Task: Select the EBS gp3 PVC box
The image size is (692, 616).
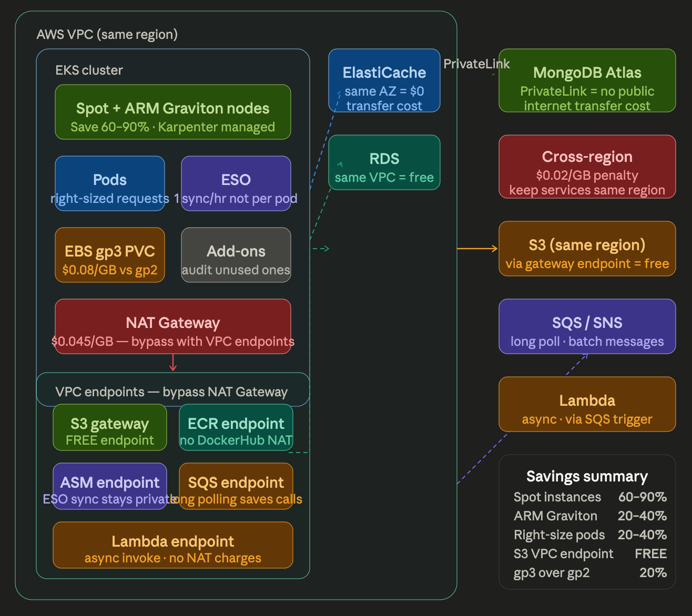Action: [x=110, y=255]
